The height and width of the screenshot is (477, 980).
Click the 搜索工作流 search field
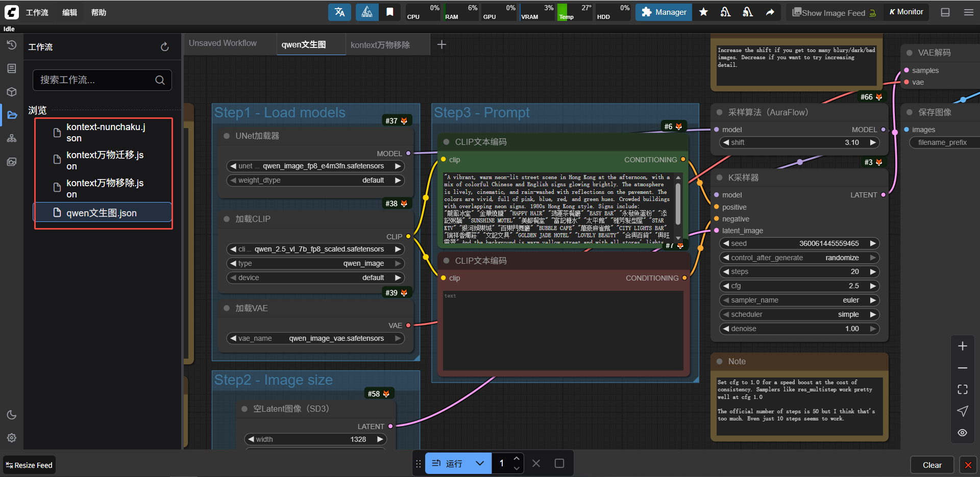[102, 80]
